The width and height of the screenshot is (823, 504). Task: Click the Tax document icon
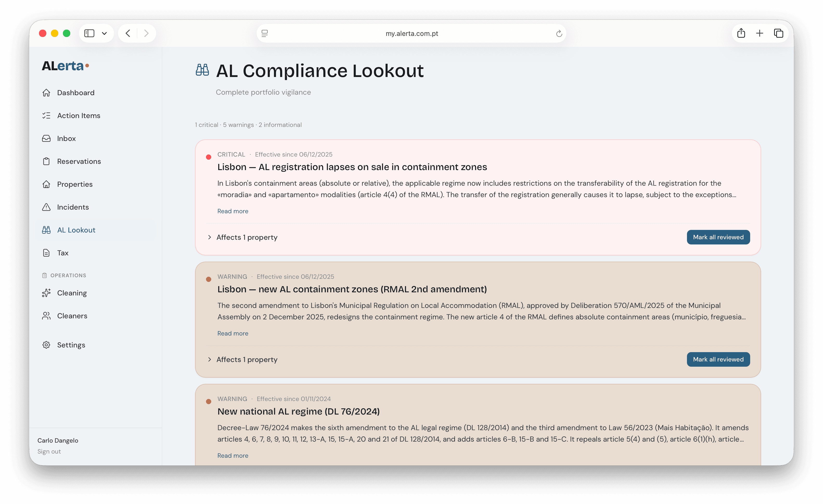pyautogui.click(x=46, y=253)
